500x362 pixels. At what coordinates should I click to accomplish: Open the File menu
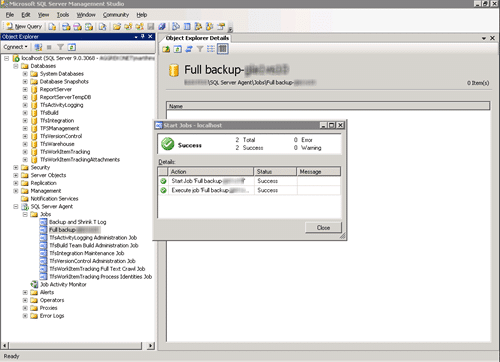tap(10, 15)
